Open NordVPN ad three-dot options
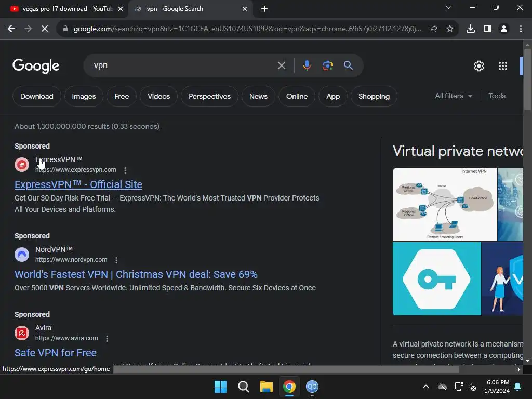The height and width of the screenshot is (399, 532). pos(116,260)
